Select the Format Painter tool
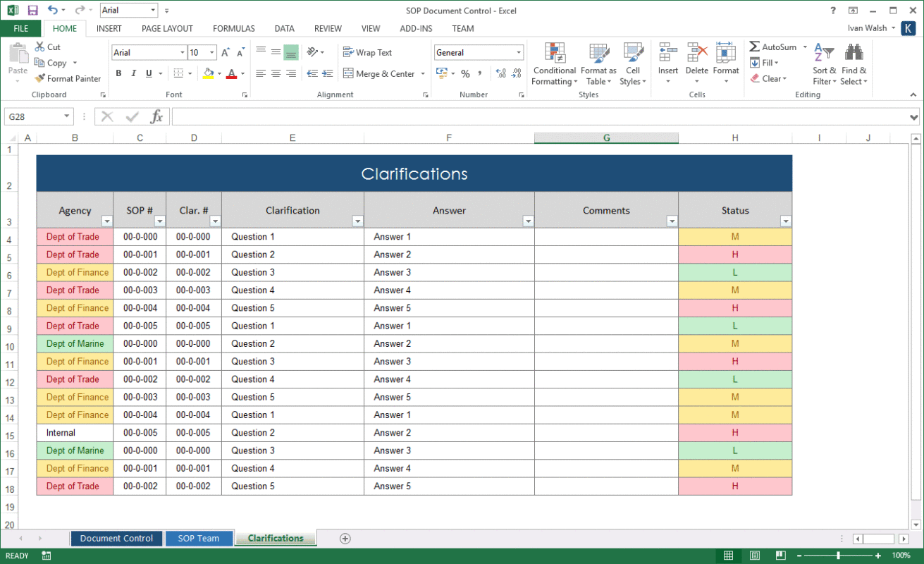The image size is (924, 564). 68,78
